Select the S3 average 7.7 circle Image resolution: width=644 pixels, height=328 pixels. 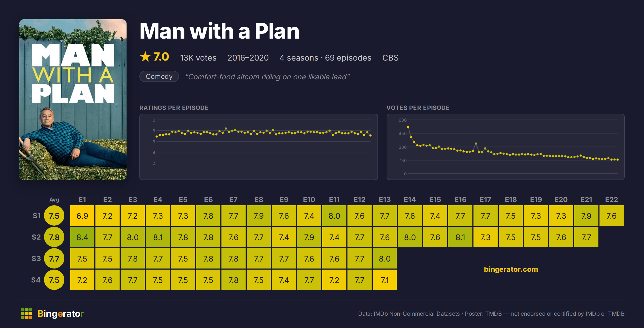(54, 259)
